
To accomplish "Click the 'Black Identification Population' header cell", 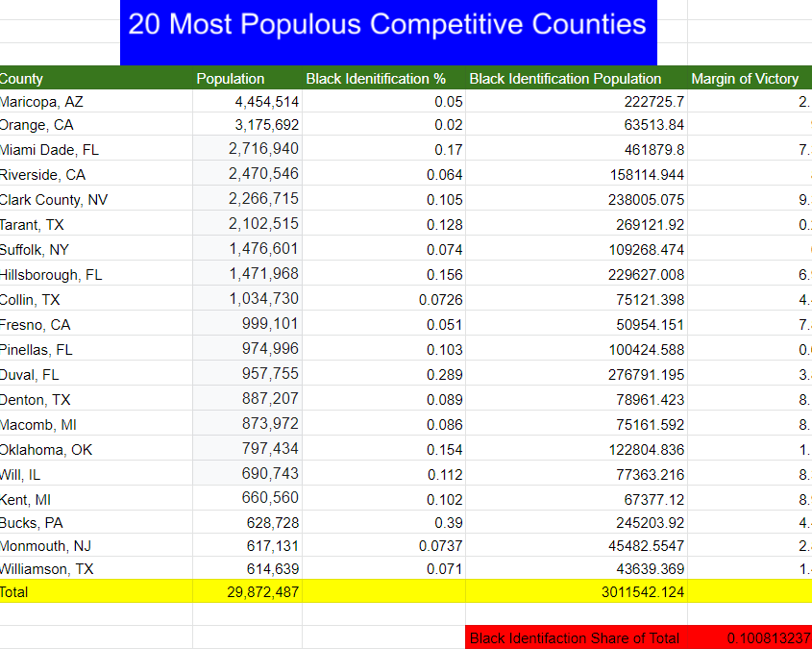I will [x=577, y=78].
